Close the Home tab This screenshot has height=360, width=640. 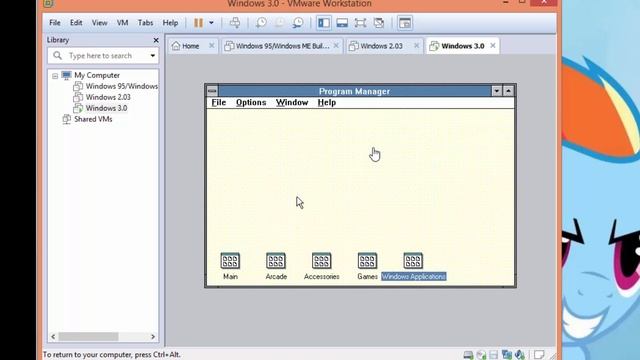point(211,46)
